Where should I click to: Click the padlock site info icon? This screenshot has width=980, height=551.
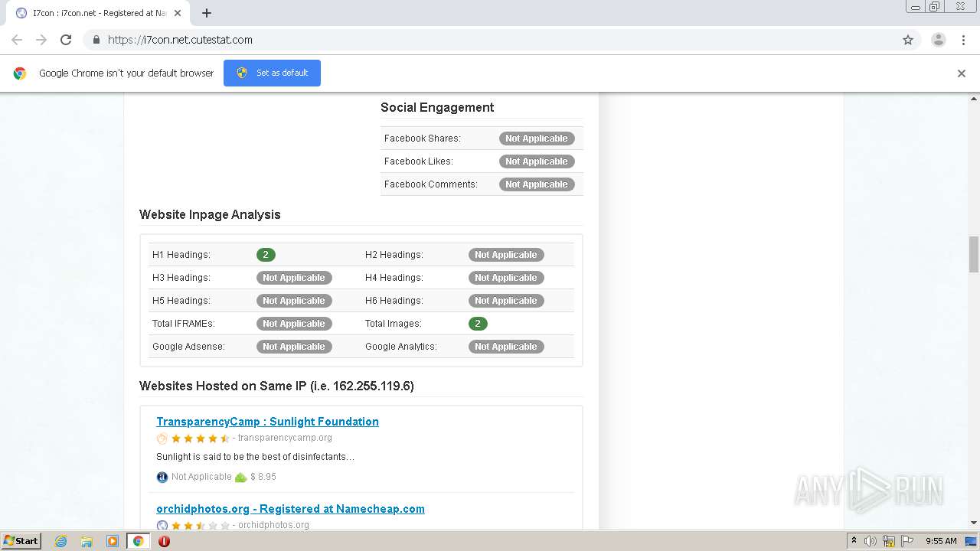(x=96, y=40)
